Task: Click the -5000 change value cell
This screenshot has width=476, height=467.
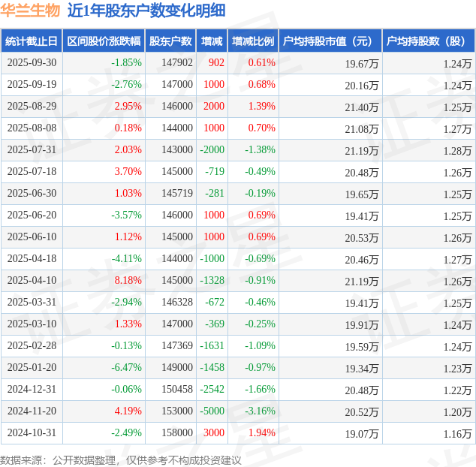Action: [212, 411]
